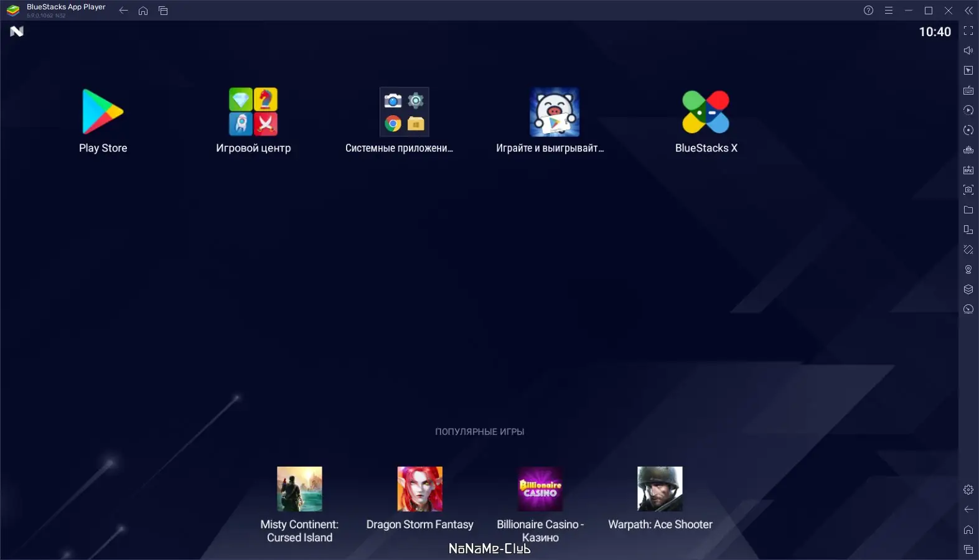Open keyboard game controls in sidebar
The image size is (979, 560).
point(968,90)
